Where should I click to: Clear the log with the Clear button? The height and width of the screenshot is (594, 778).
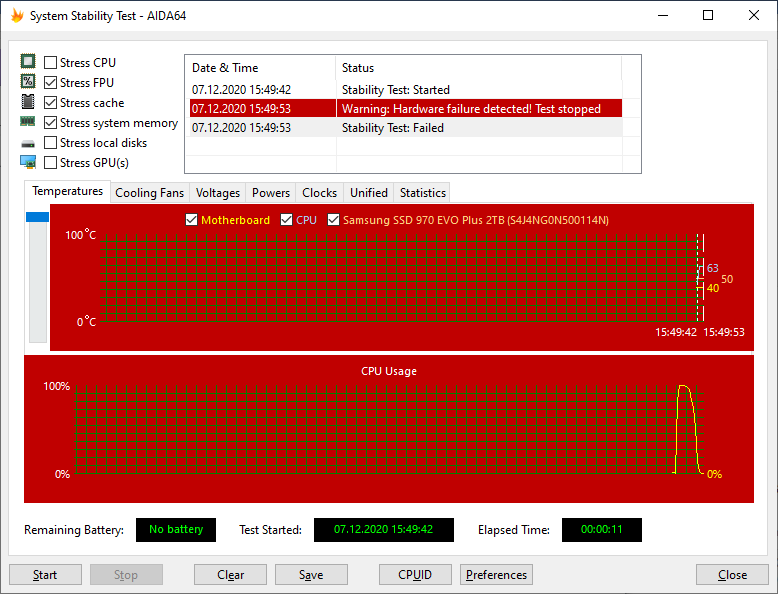[230, 575]
